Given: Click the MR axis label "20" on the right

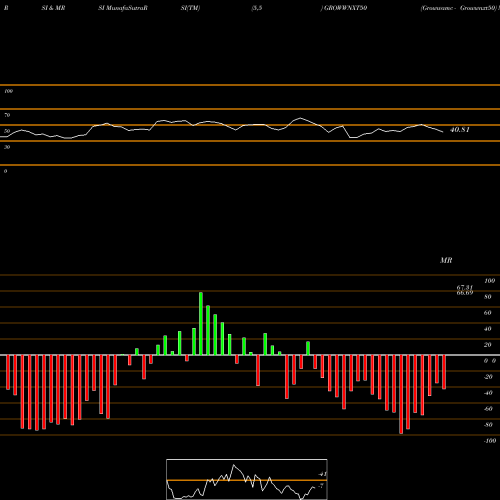Looking at the screenshot, I should [488, 345].
